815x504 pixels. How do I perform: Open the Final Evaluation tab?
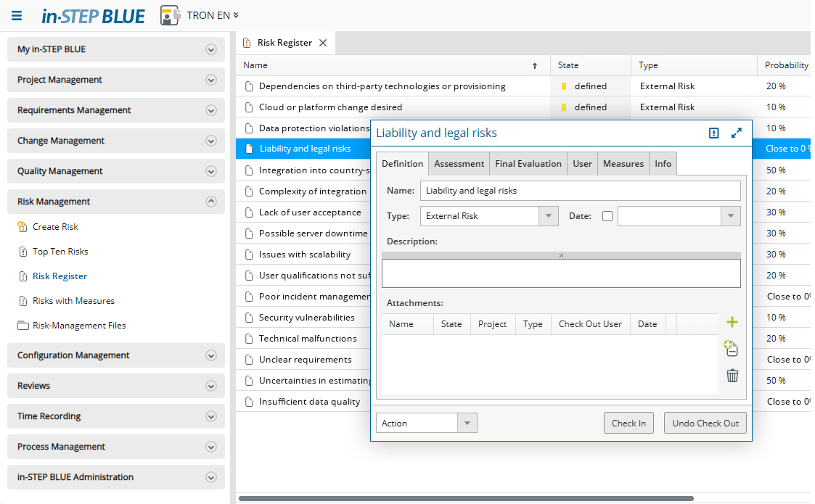528,164
